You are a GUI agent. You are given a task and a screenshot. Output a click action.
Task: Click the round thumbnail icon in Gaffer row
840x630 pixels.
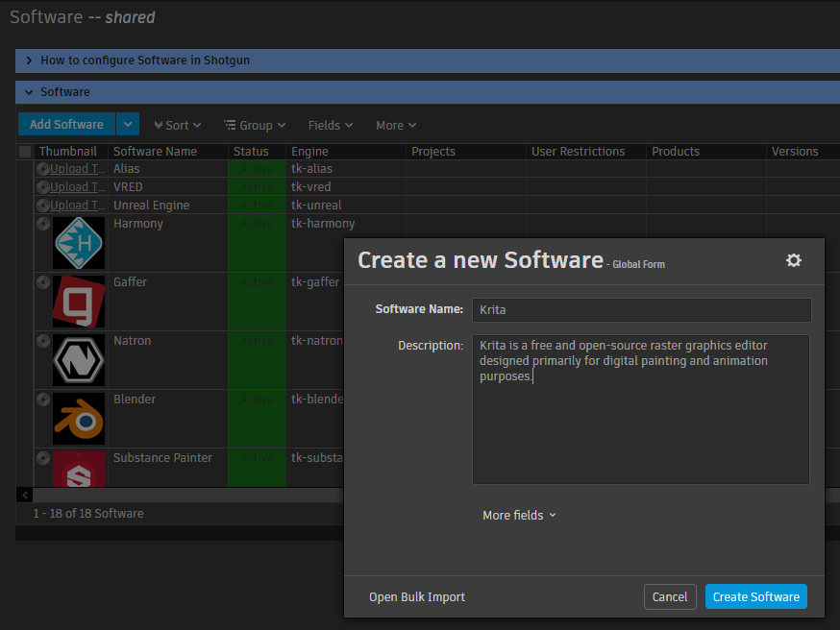[x=43, y=282]
